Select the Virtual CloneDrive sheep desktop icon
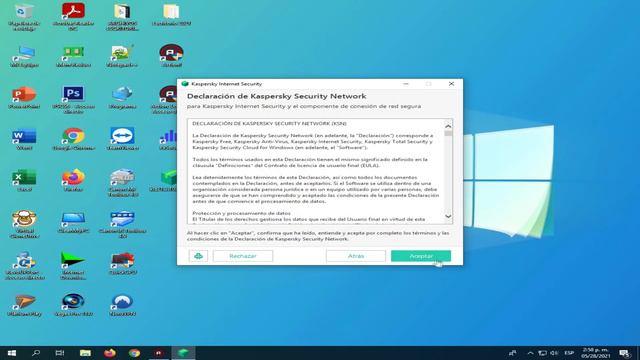The image size is (640, 360). coord(24,224)
